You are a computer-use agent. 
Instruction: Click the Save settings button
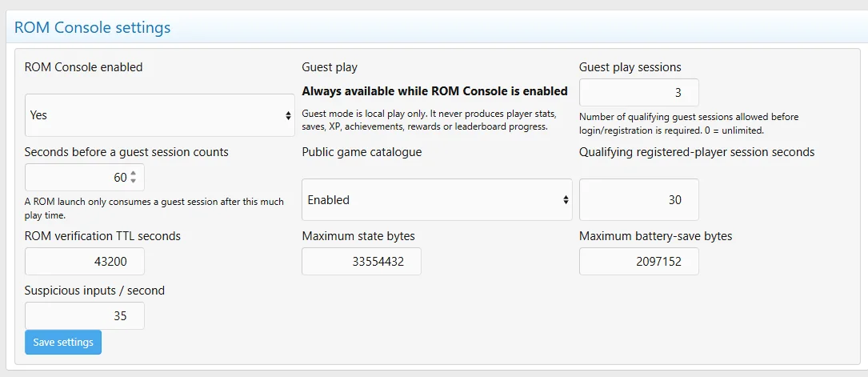tap(63, 342)
